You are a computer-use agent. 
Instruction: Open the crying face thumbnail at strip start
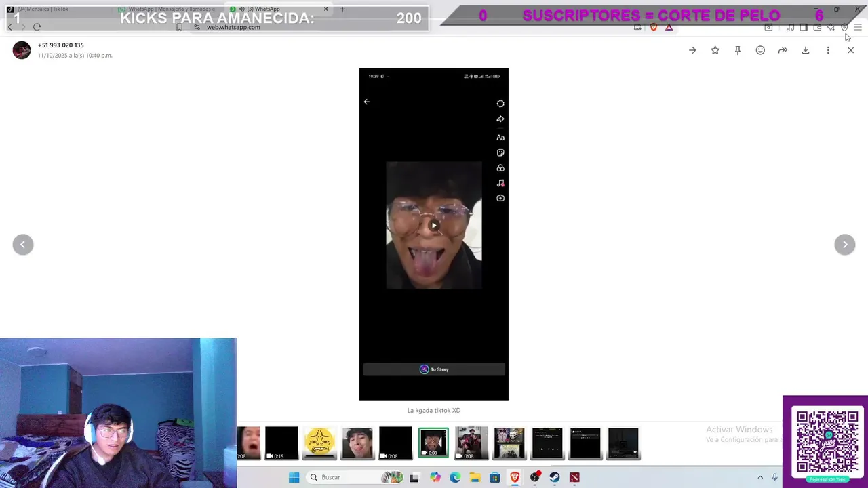coord(248,443)
